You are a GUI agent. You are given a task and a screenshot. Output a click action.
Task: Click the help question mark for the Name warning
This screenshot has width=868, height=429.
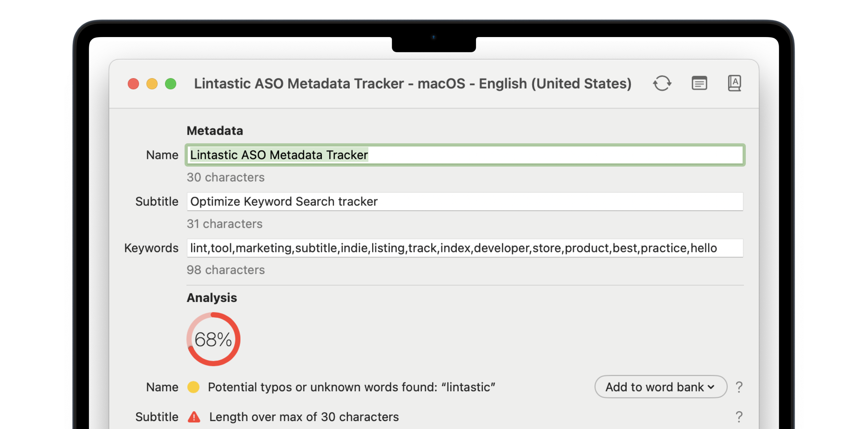pyautogui.click(x=739, y=387)
